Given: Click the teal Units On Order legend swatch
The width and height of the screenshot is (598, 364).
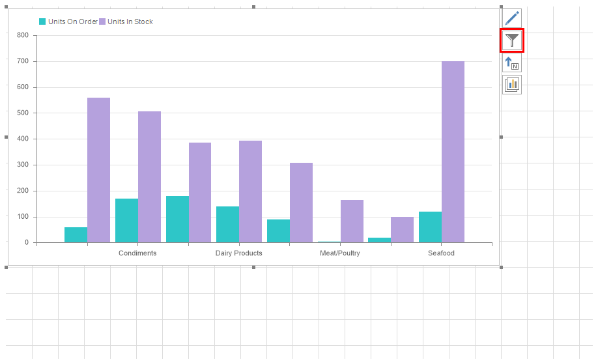Looking at the screenshot, I should click(42, 21).
